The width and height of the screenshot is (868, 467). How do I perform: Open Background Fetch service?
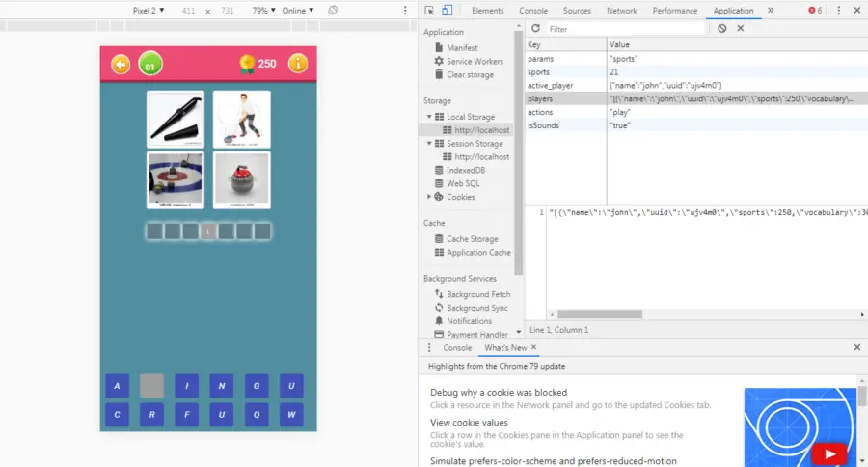(478, 294)
